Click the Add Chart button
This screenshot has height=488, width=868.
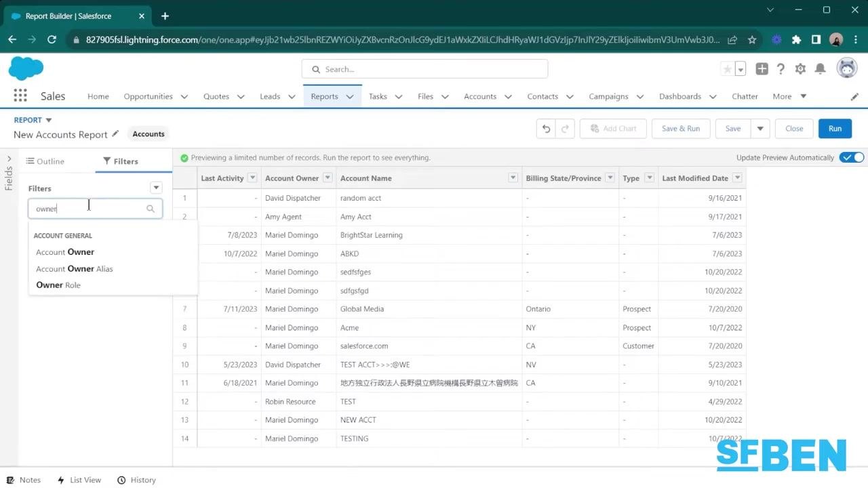coord(613,129)
